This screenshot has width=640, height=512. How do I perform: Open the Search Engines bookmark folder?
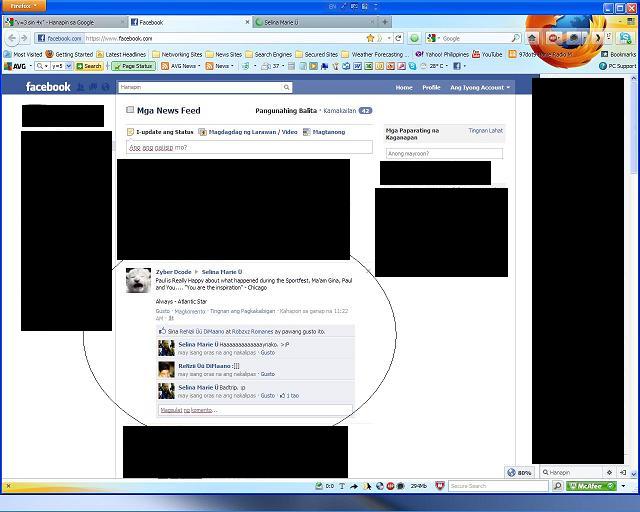tap(269, 54)
